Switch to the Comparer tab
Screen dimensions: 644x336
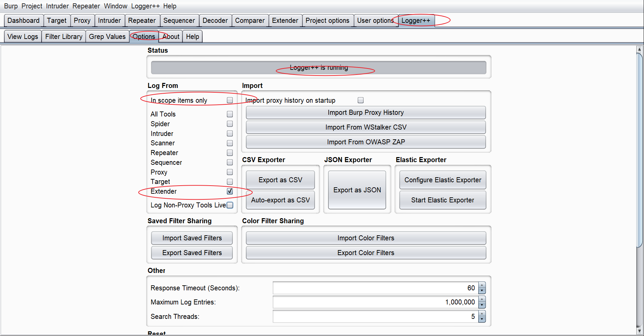pyautogui.click(x=250, y=20)
